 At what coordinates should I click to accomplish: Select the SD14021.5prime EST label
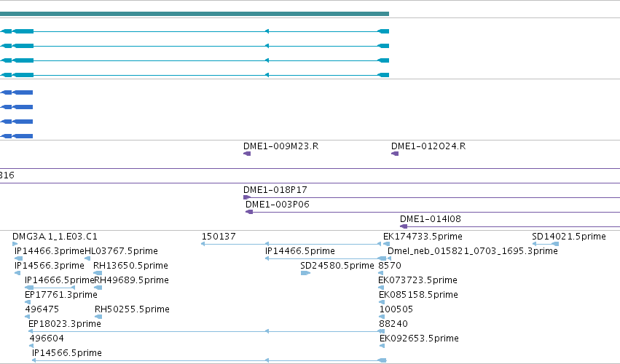pyautogui.click(x=568, y=237)
